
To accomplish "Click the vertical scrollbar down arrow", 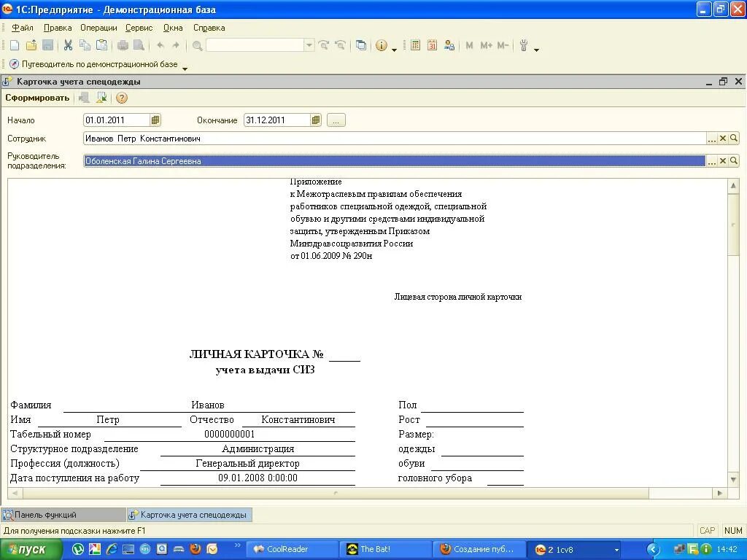I will [733, 480].
